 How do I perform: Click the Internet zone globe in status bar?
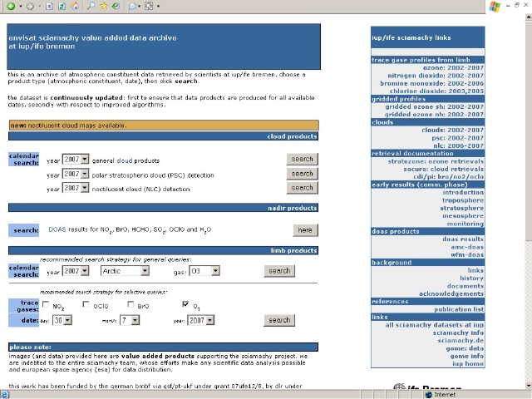(x=429, y=395)
